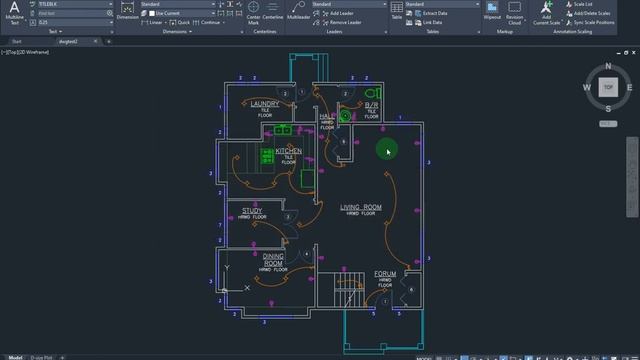Open the Leaders panel dialog launcher arrow
The height and width of the screenshot is (360, 640).
[386, 32]
